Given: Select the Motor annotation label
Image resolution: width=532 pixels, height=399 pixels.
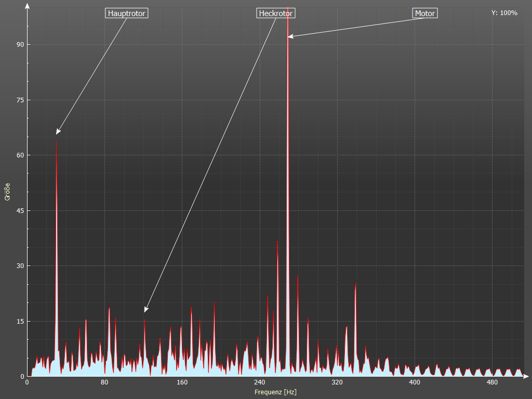Looking at the screenshot, I should 425,14.
